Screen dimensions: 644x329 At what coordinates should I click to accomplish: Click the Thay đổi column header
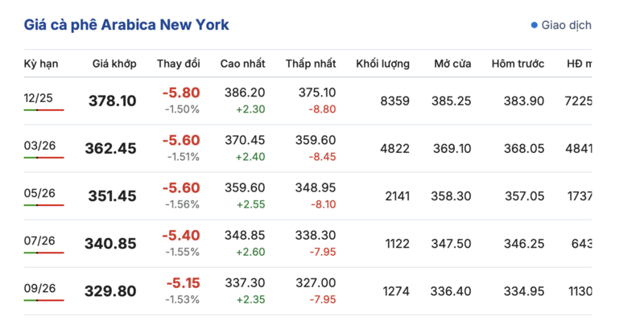click(x=179, y=64)
